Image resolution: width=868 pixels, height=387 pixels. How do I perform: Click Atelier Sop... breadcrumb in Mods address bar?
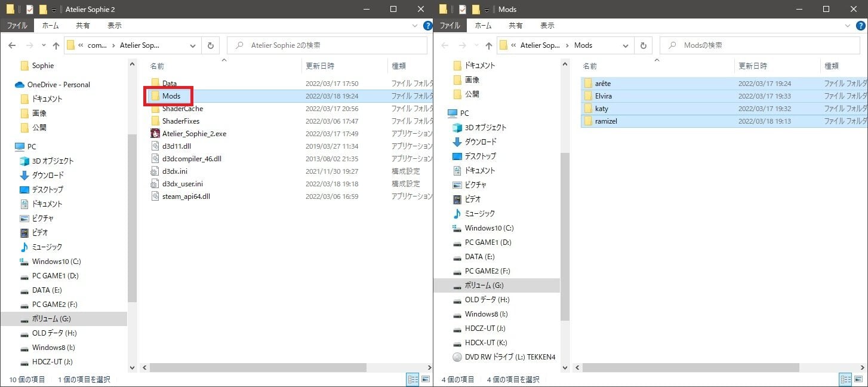tap(540, 45)
